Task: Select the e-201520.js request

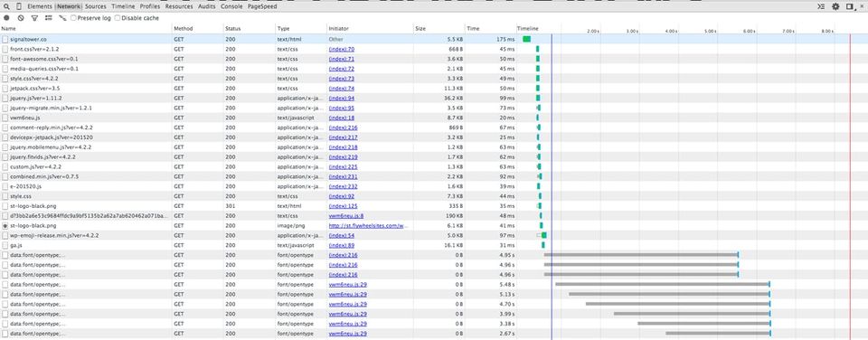Action: coord(25,186)
